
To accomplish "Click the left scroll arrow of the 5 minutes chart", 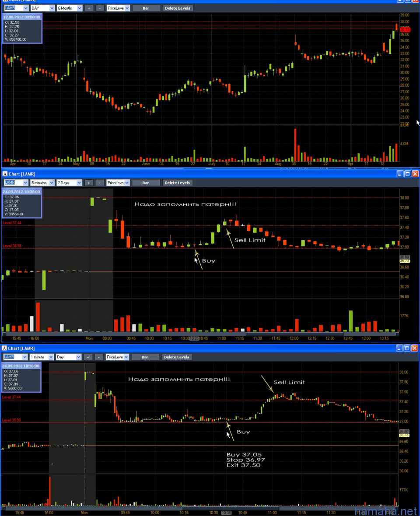I will click(x=4, y=334).
